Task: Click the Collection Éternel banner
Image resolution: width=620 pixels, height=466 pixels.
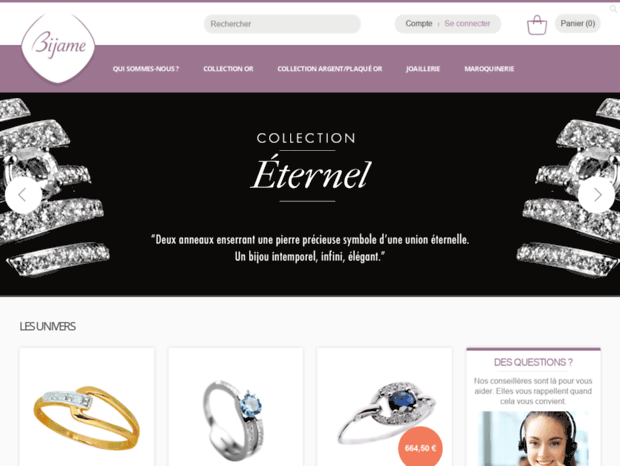Action: point(310,194)
